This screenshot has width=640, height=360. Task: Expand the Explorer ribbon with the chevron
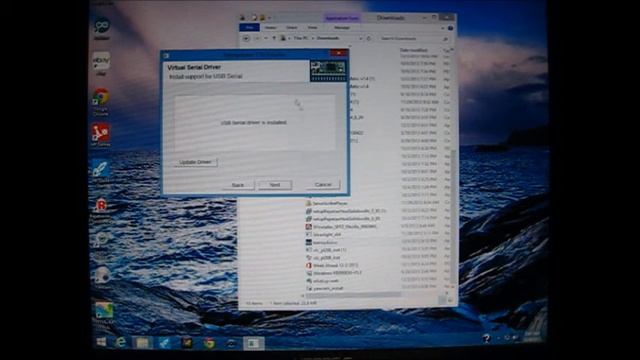(443, 28)
